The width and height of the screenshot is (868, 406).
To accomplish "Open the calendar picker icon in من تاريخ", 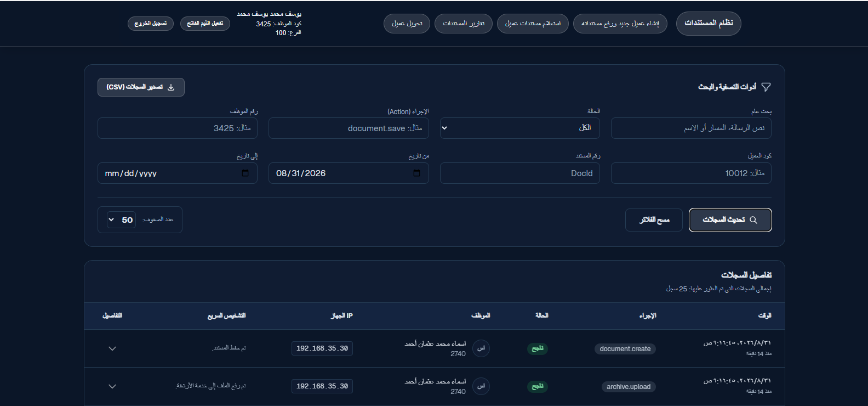I will [x=416, y=173].
